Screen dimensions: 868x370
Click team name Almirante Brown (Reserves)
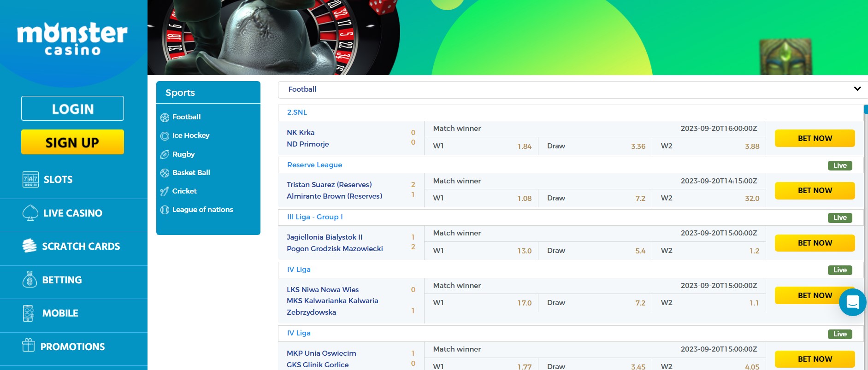coord(334,196)
